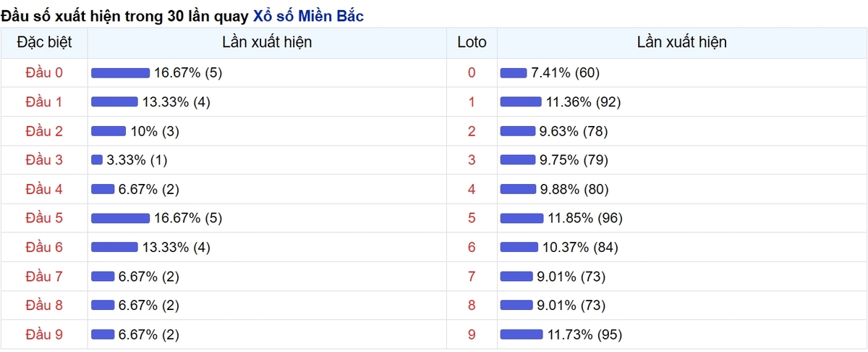Click the 11.36% (92) value text

(x=583, y=102)
